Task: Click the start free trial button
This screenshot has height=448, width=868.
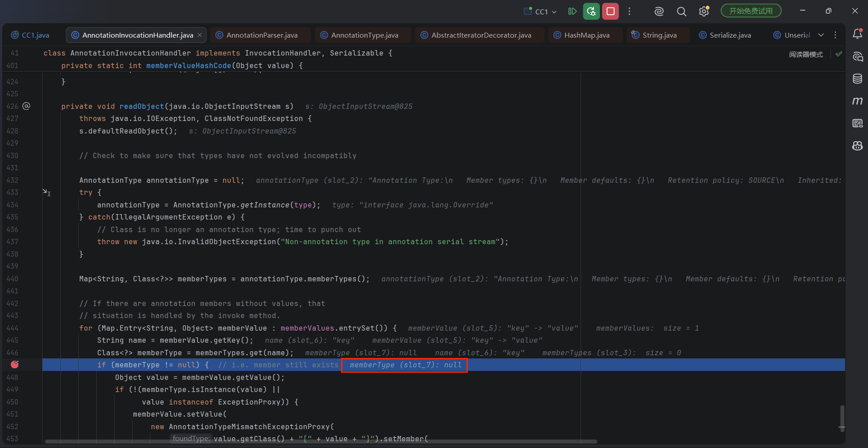Action: pos(751,11)
